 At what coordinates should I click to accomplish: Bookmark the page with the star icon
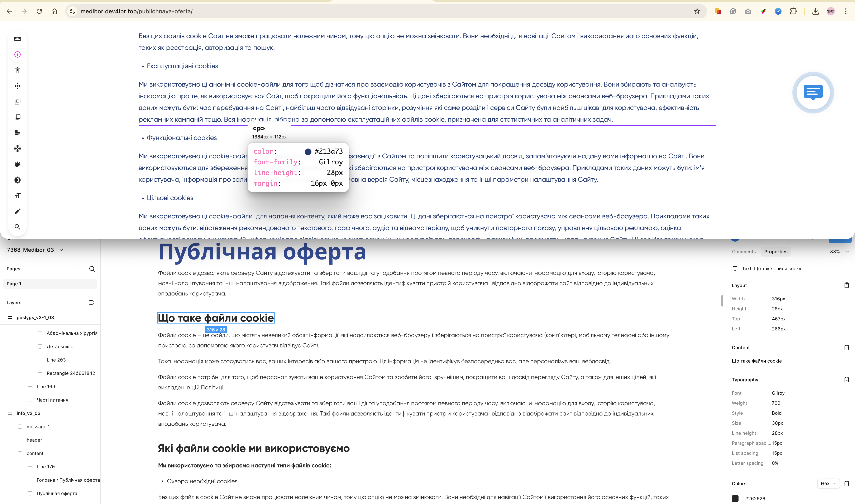(697, 11)
